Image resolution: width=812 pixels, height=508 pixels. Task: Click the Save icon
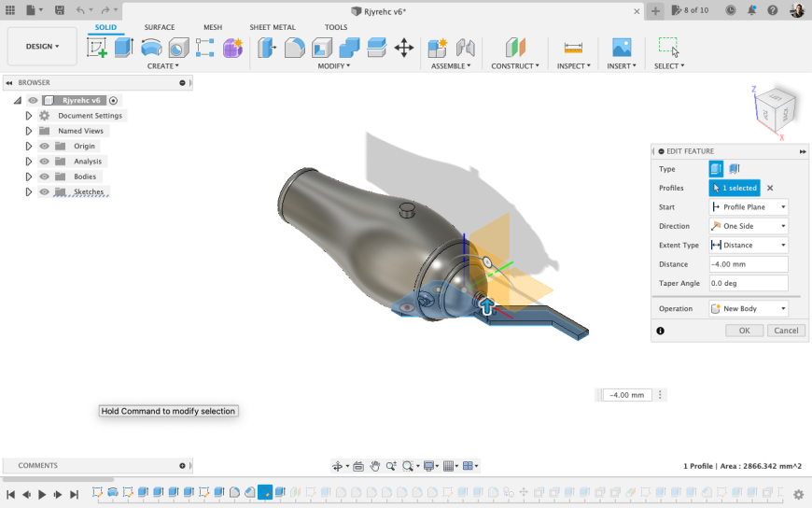60,10
